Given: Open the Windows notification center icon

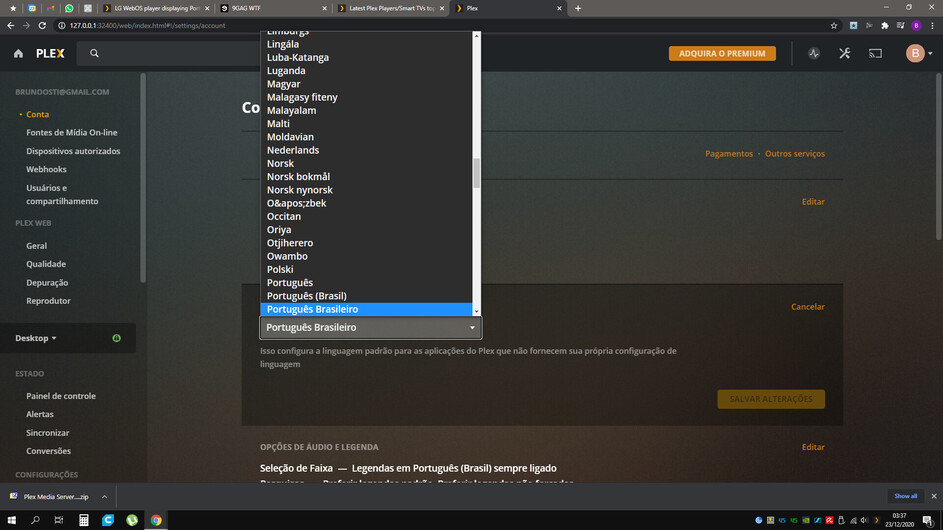Looking at the screenshot, I should click(x=928, y=520).
